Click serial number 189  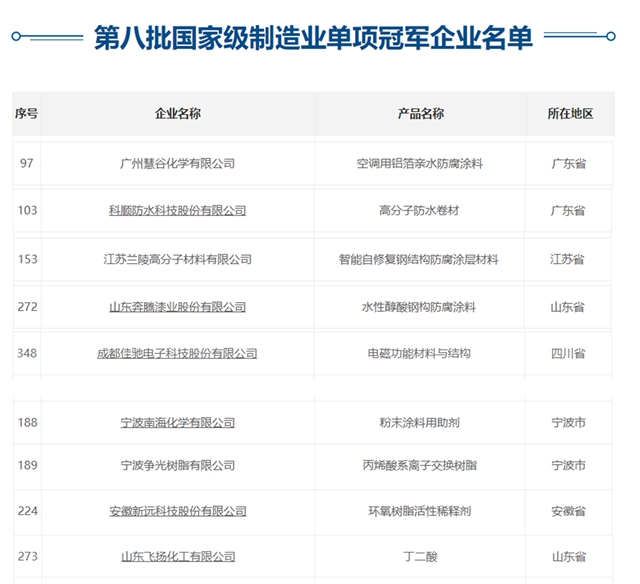coord(27,465)
